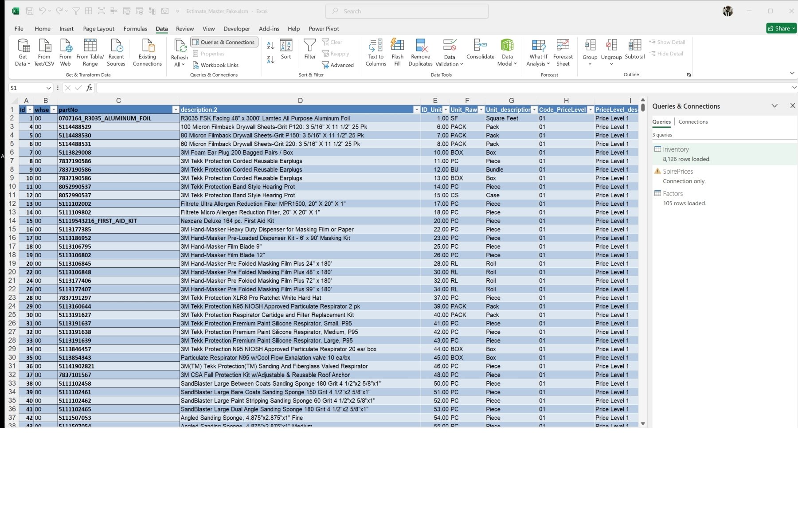Viewport: 798px width, 532px height.
Task: Go to the Developer tab
Action: click(237, 29)
